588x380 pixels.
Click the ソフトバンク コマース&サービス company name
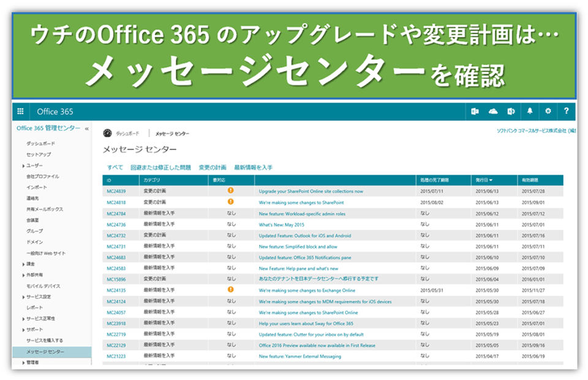(536, 131)
